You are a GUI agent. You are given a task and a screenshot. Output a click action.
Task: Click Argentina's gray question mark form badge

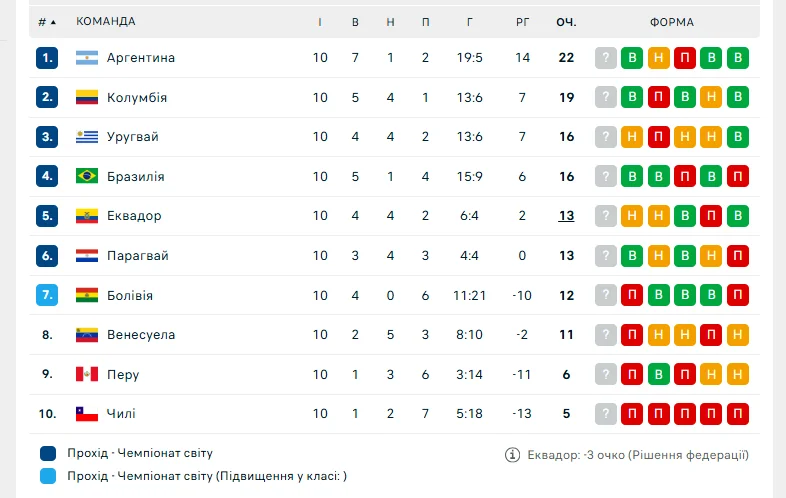(605, 58)
